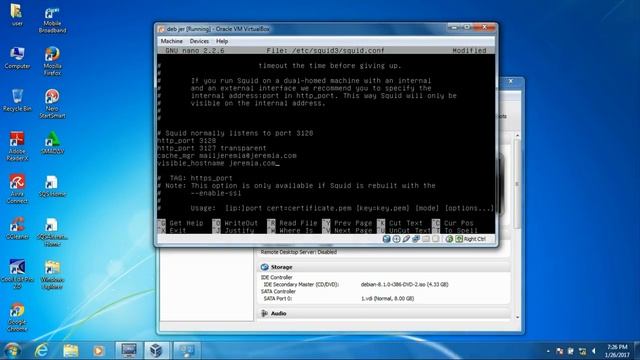This screenshot has height=360, width=640.
Task: Expand the Audio section in VirtualBox Manager
Action: [x=278, y=313]
